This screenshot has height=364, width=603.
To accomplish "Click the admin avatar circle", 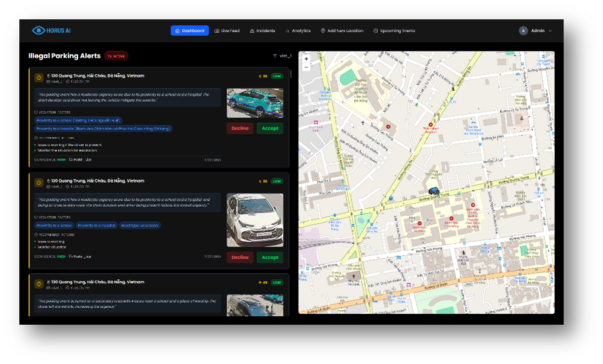I will point(523,31).
